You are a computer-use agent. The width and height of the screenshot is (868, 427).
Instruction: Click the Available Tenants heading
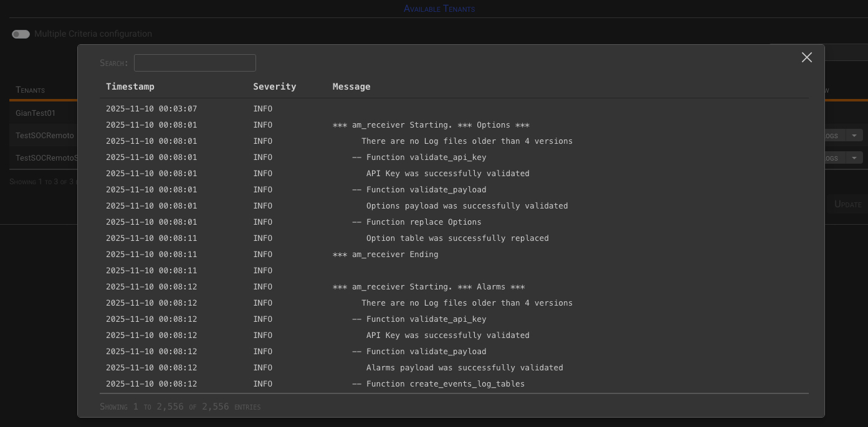439,9
